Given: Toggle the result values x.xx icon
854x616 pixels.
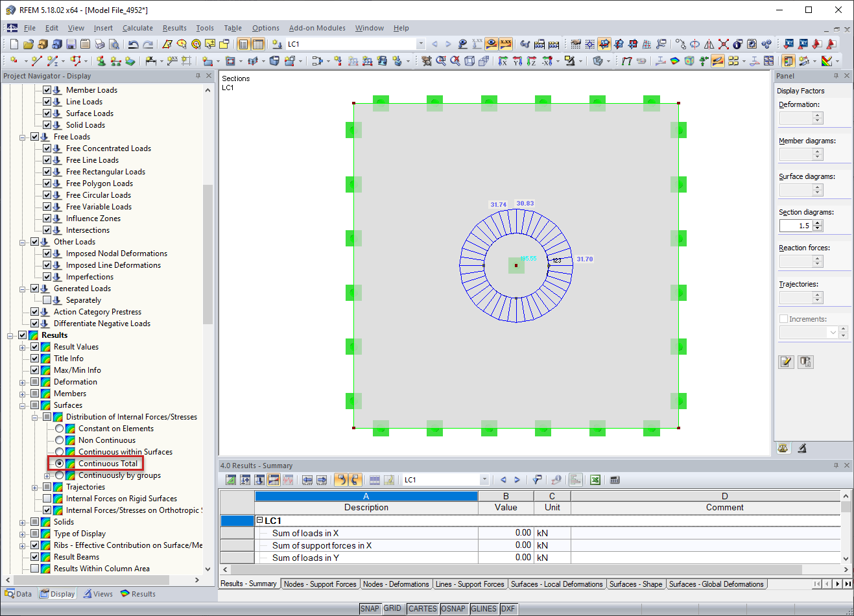Looking at the screenshot, I should (506, 44).
